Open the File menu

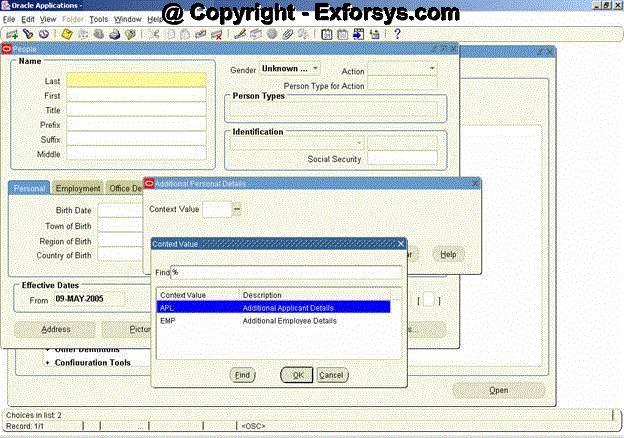tap(9, 19)
